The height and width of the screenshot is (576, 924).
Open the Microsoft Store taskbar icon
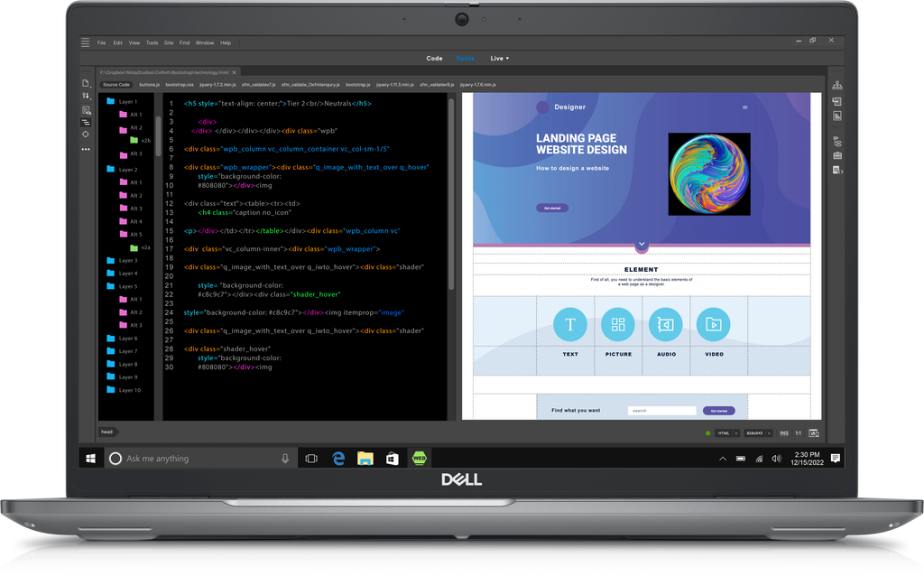tap(393, 458)
